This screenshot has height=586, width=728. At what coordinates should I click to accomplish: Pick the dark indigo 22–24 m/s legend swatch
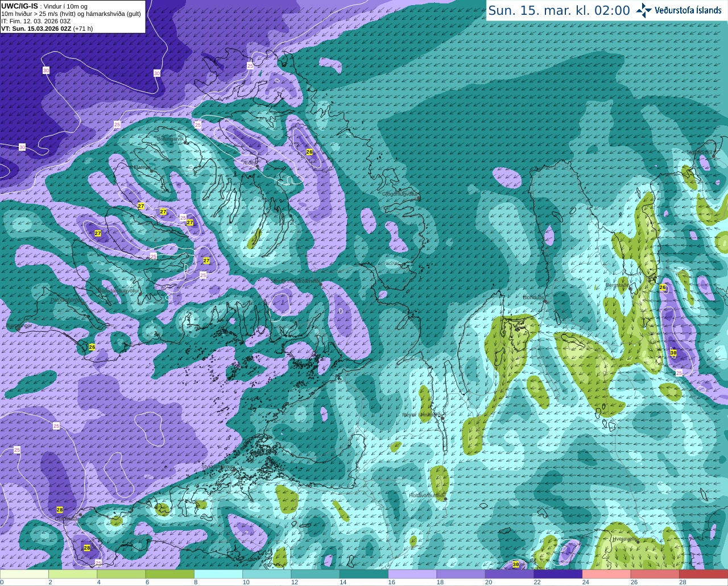(x=558, y=574)
